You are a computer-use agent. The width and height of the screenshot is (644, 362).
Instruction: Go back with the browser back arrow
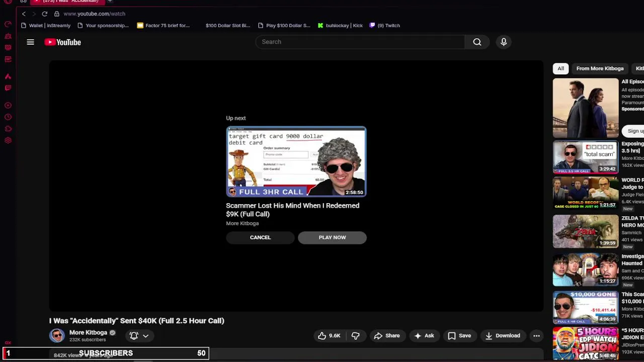point(24,14)
